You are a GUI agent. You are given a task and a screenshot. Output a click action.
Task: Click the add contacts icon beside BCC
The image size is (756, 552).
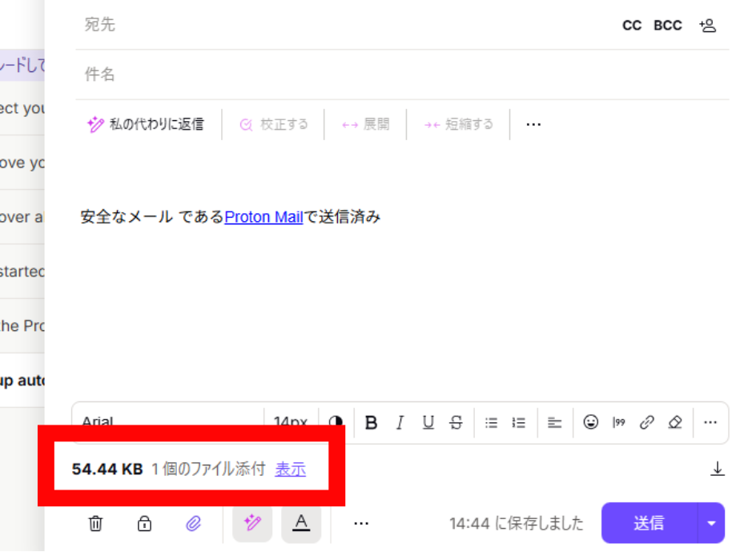(x=708, y=26)
